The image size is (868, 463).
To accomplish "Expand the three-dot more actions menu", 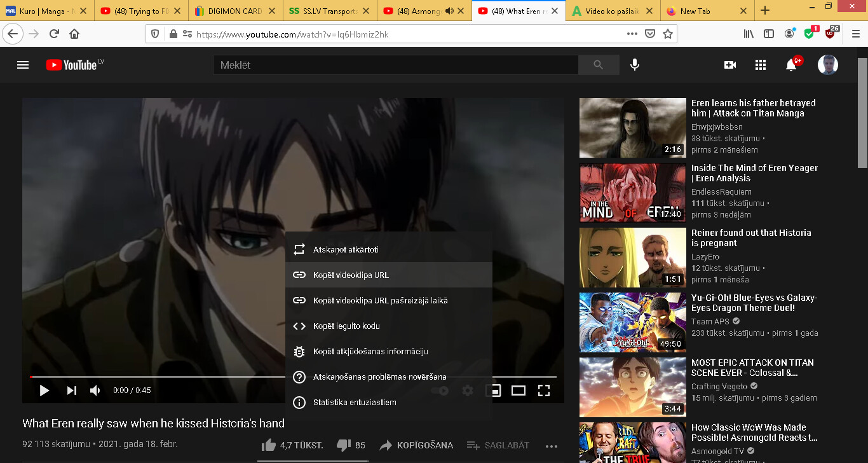I will (x=551, y=446).
